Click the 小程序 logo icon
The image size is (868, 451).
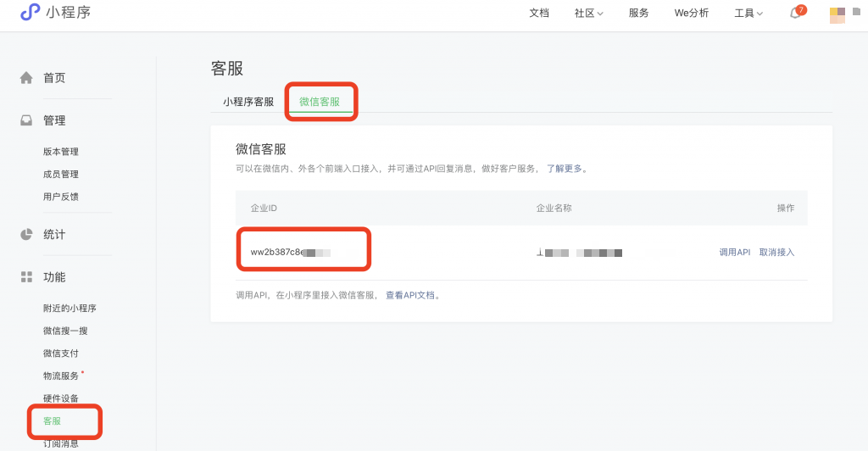[31, 13]
